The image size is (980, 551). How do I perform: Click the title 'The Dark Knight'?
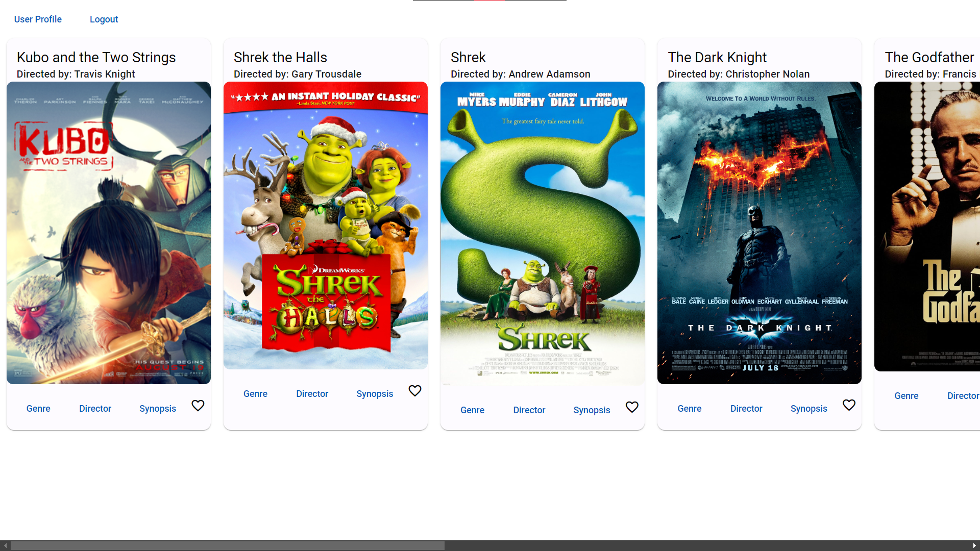pos(717,57)
